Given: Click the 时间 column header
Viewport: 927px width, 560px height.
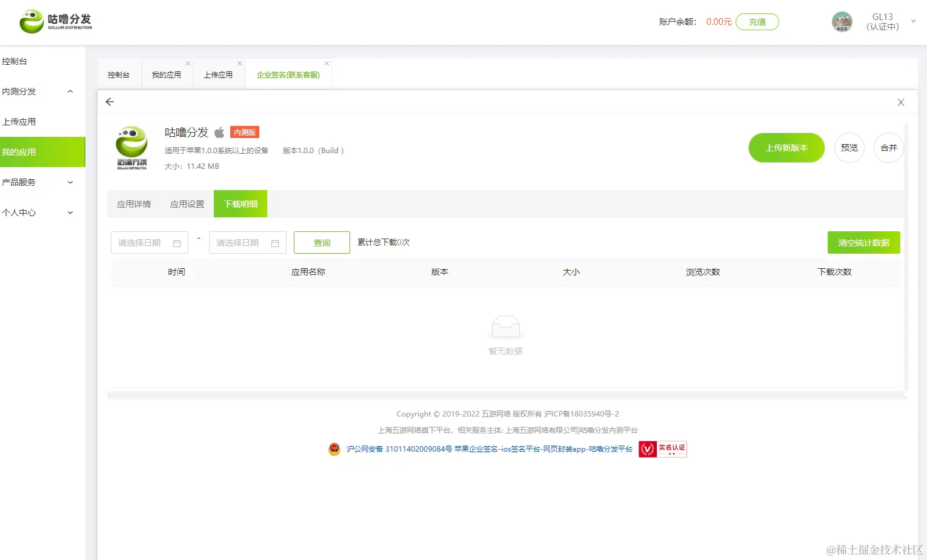Looking at the screenshot, I should [176, 272].
